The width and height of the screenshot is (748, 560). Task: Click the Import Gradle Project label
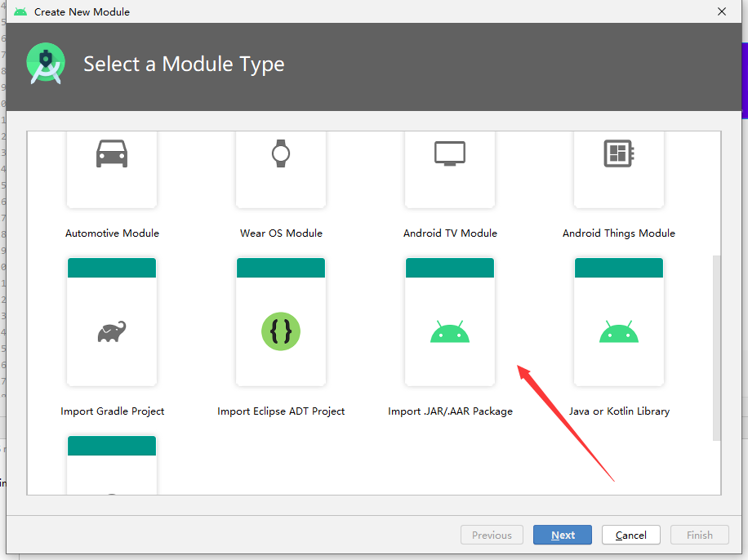point(112,411)
